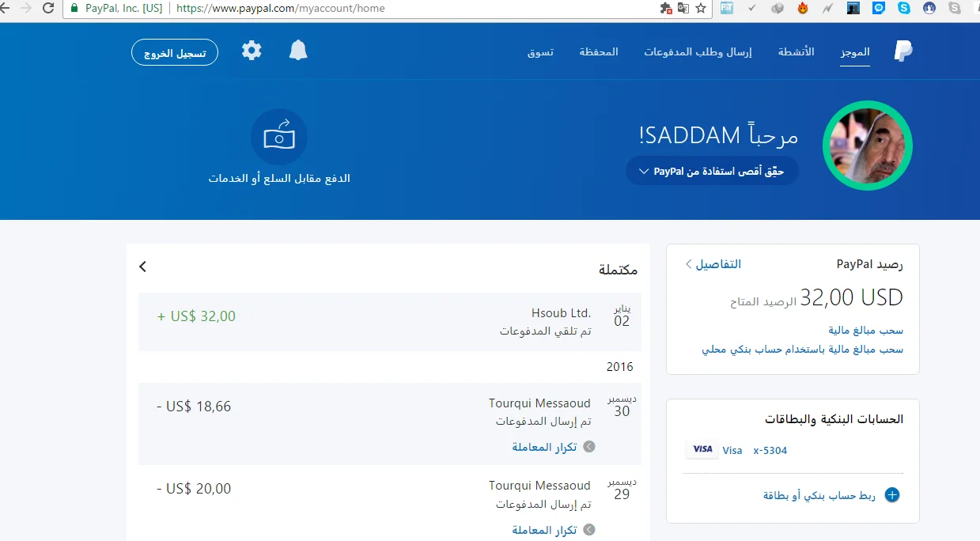
Task: Expand the 'حقق أقصى استفادة من PayPal' dropdown
Action: click(x=712, y=171)
